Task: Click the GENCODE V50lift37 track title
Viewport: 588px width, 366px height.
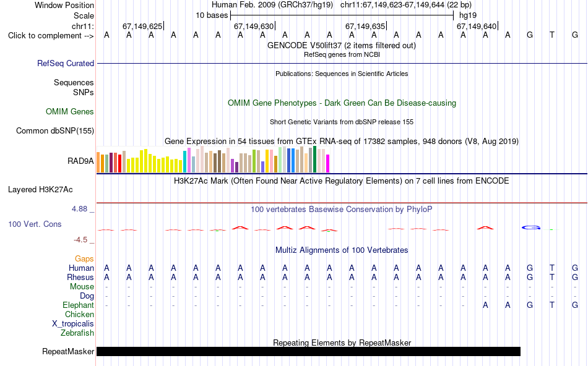Action: tap(341, 46)
